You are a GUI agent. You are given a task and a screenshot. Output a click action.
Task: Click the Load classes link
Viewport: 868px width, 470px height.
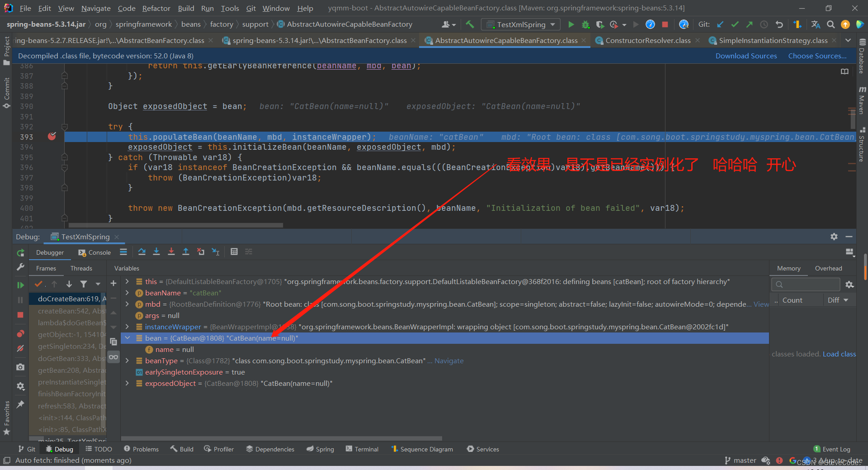click(839, 354)
